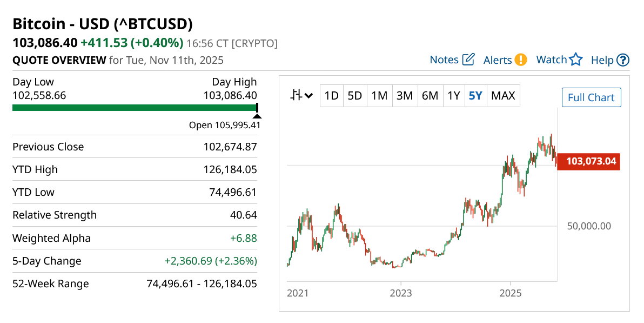Click the Notes pencil icon
The width and height of the screenshot is (644, 323).
click(x=468, y=60)
